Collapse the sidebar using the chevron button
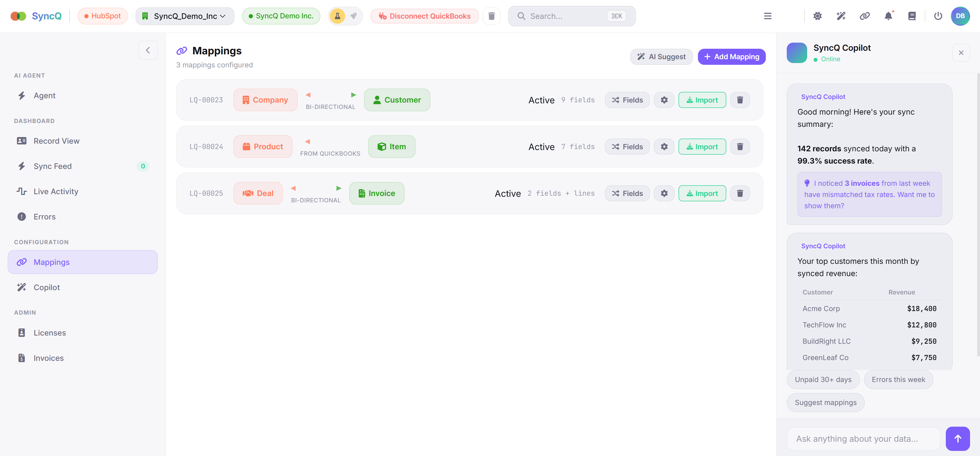Image resolution: width=980 pixels, height=456 pixels. tap(148, 50)
